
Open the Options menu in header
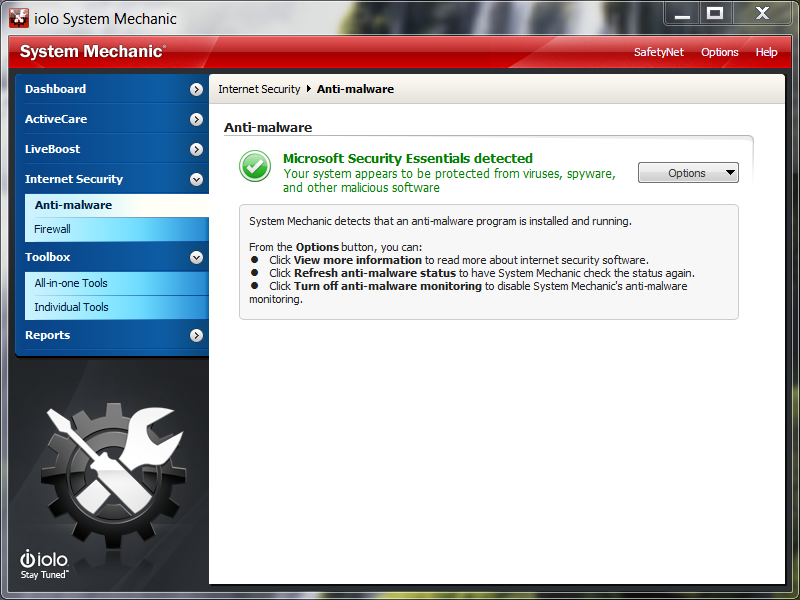pyautogui.click(x=719, y=52)
